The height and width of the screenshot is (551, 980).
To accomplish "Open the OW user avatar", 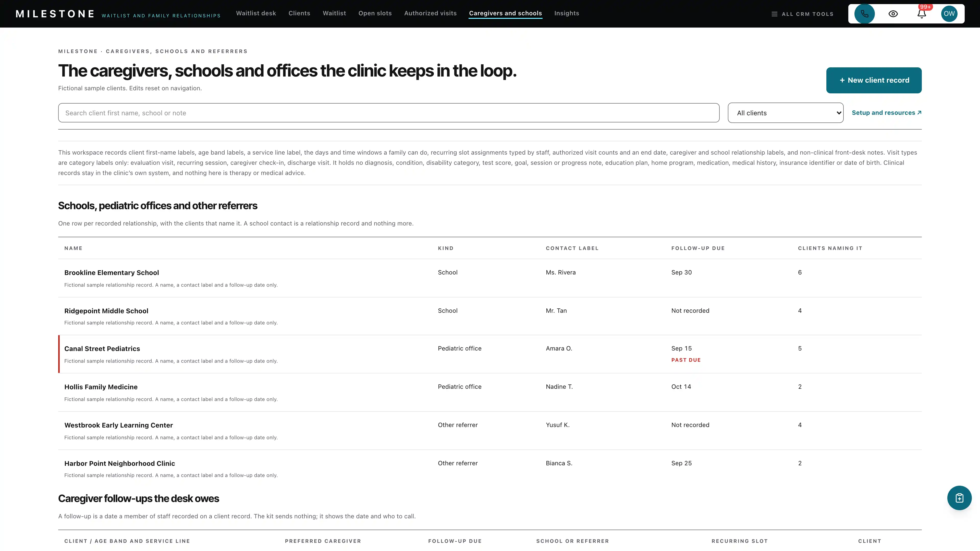I will tap(949, 14).
